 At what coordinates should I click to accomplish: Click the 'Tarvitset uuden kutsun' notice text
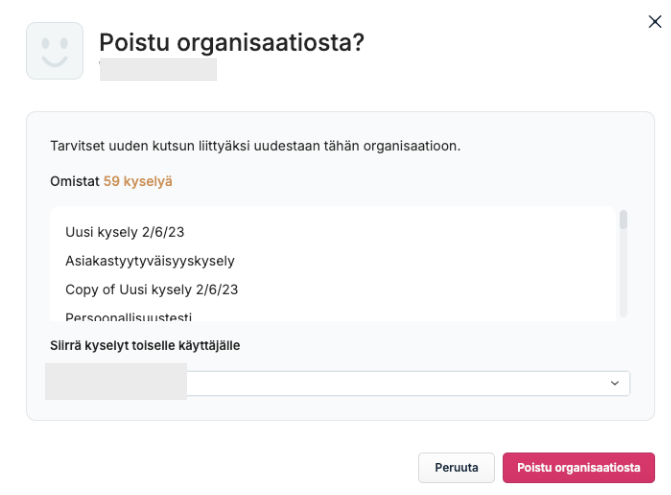[x=255, y=146]
